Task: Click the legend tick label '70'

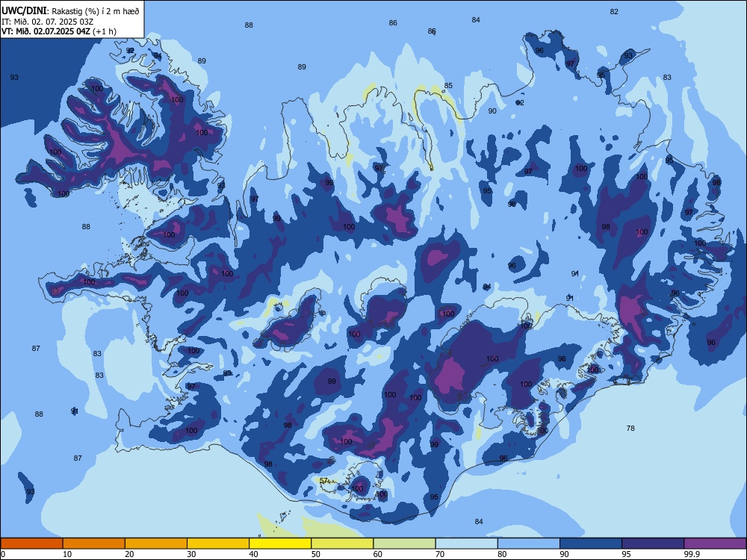Action: click(440, 554)
